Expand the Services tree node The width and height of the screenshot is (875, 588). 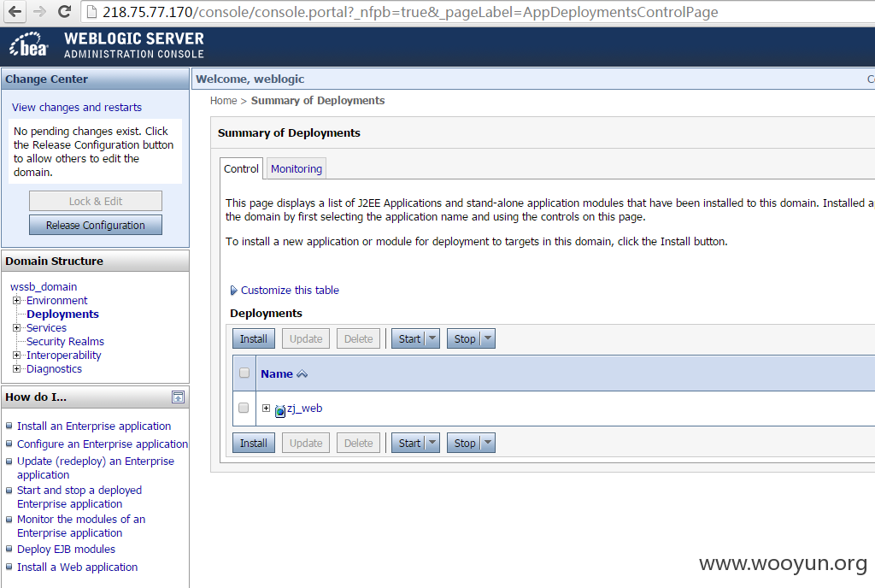pos(17,328)
